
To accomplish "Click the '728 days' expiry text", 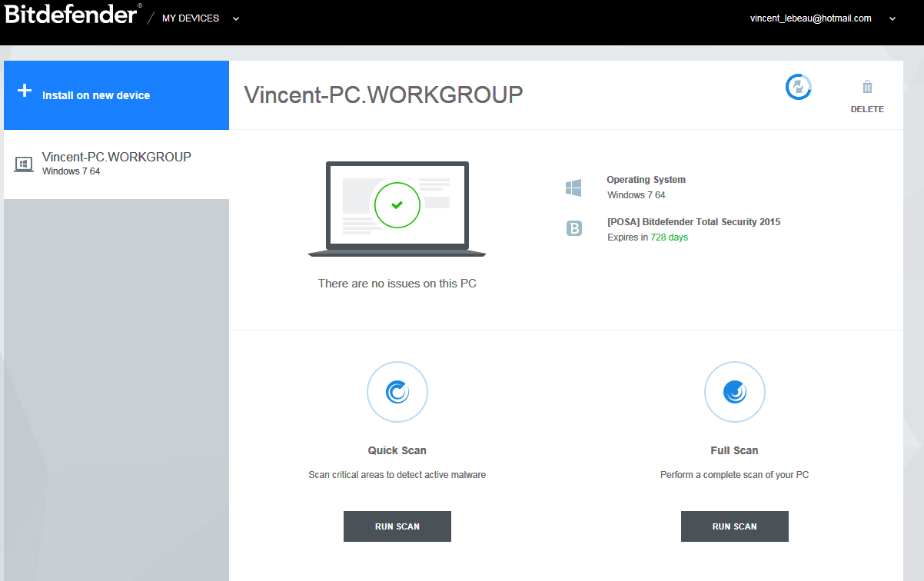I will 669,237.
